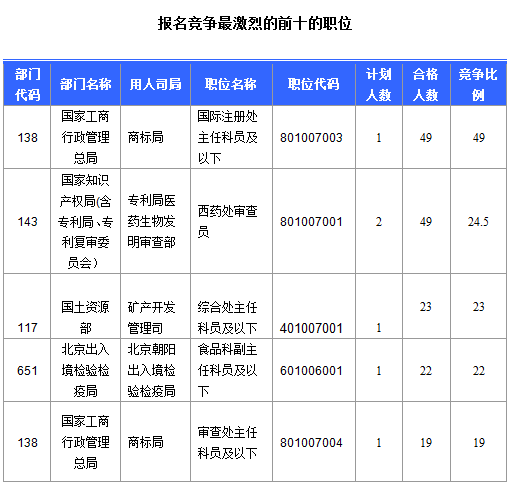
Task: Click planned count 2
Action: click(x=379, y=222)
